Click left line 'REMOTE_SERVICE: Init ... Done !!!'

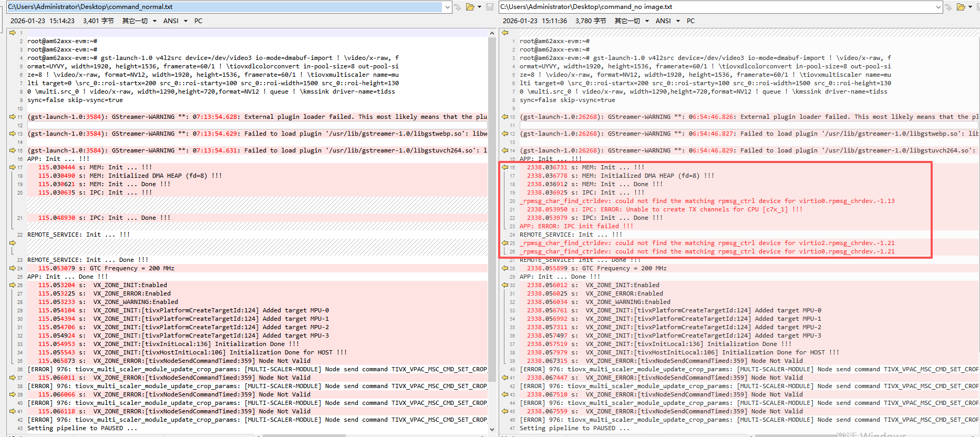88,260
